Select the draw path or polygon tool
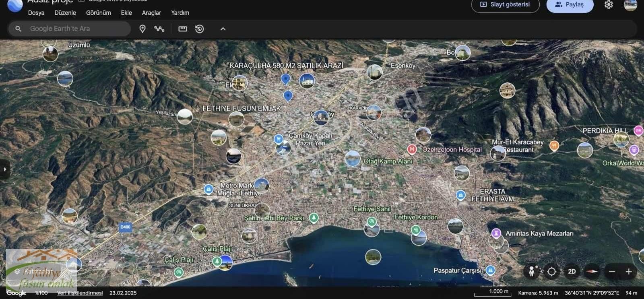The height and width of the screenshot is (299, 644). pos(159,29)
